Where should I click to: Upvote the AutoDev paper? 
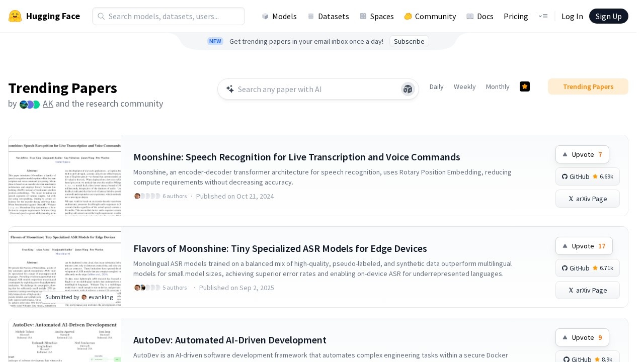coord(582,337)
